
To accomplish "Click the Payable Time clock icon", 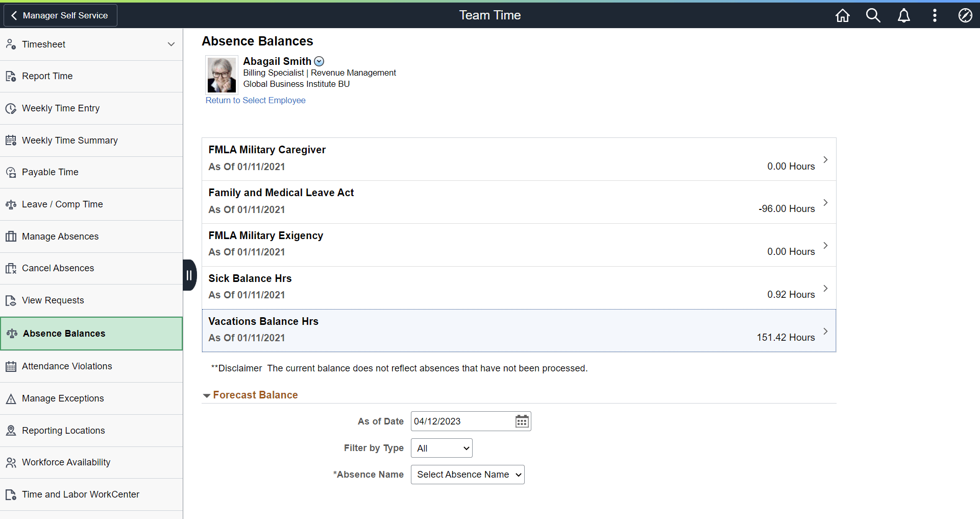I will [x=11, y=172].
